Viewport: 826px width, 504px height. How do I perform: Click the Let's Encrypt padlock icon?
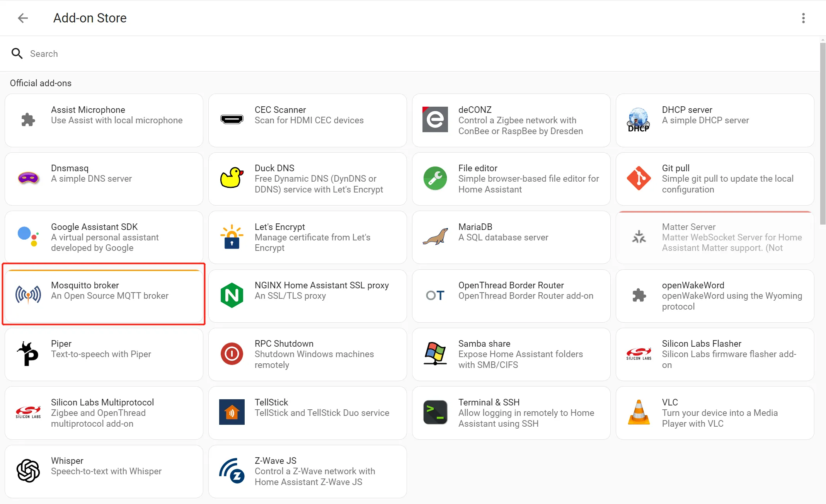pos(232,237)
